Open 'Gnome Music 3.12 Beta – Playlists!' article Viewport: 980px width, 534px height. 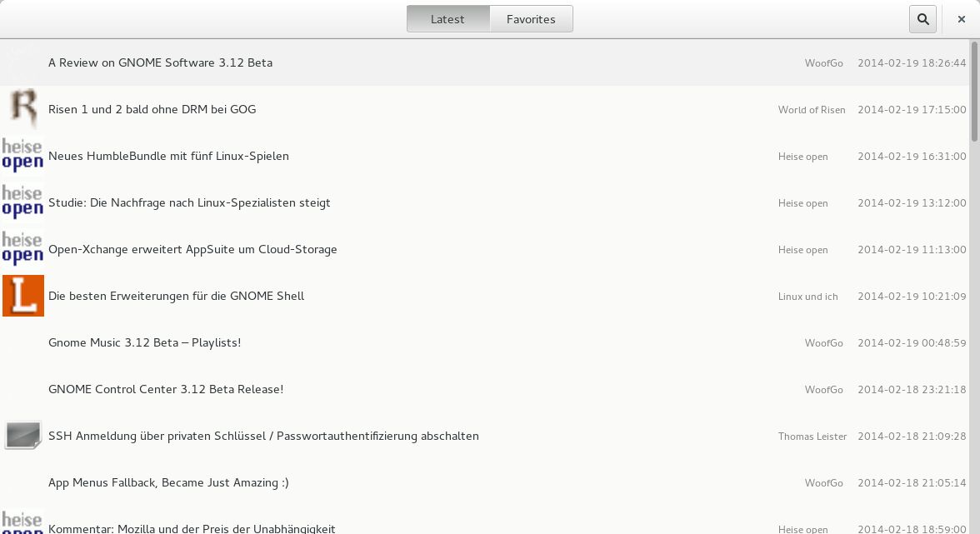coord(144,342)
